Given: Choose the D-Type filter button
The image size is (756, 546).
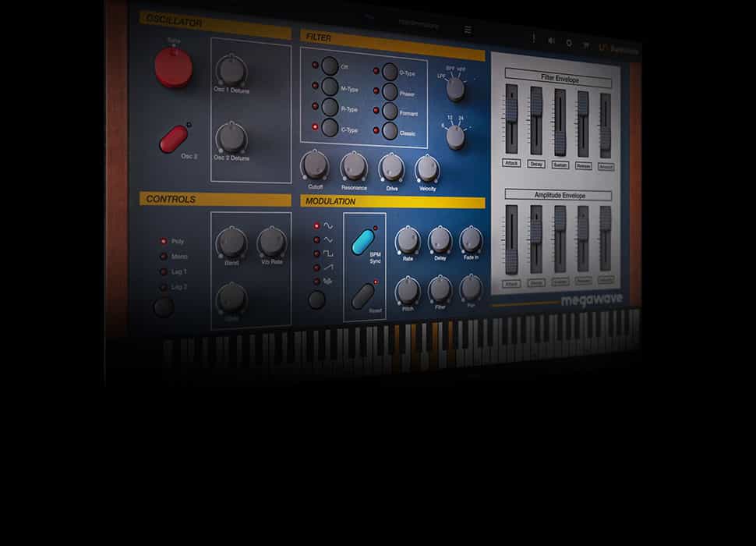Looking at the screenshot, I should point(390,72).
